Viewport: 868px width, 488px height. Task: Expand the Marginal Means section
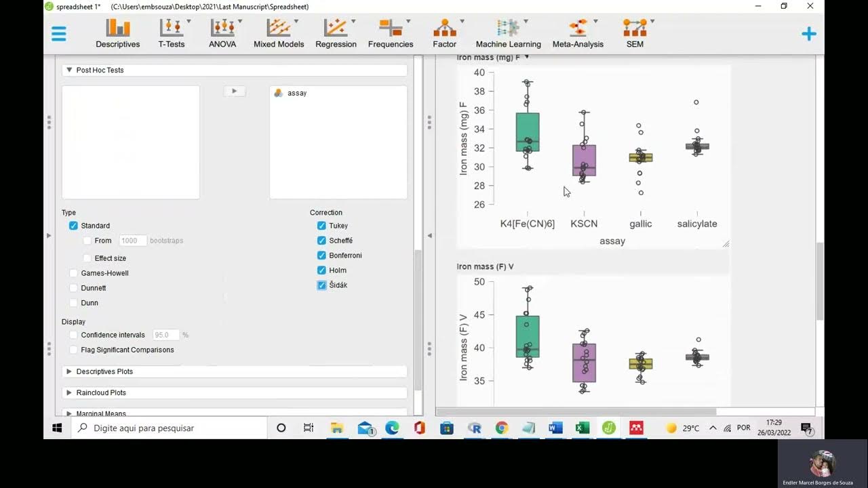tap(235, 413)
